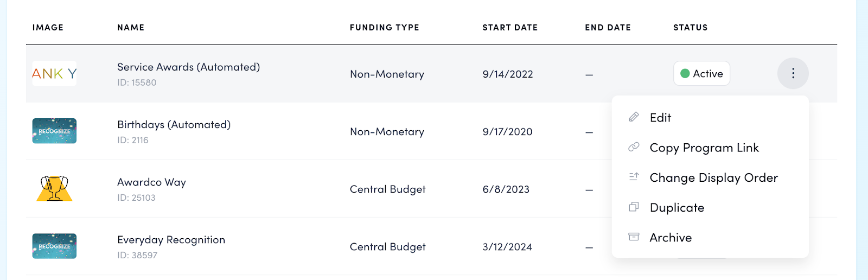
Task: Open the Everyday Recognition program
Action: [171, 240]
